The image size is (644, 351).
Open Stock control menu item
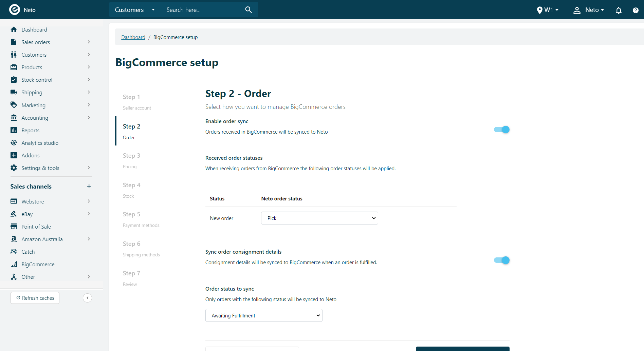point(37,80)
